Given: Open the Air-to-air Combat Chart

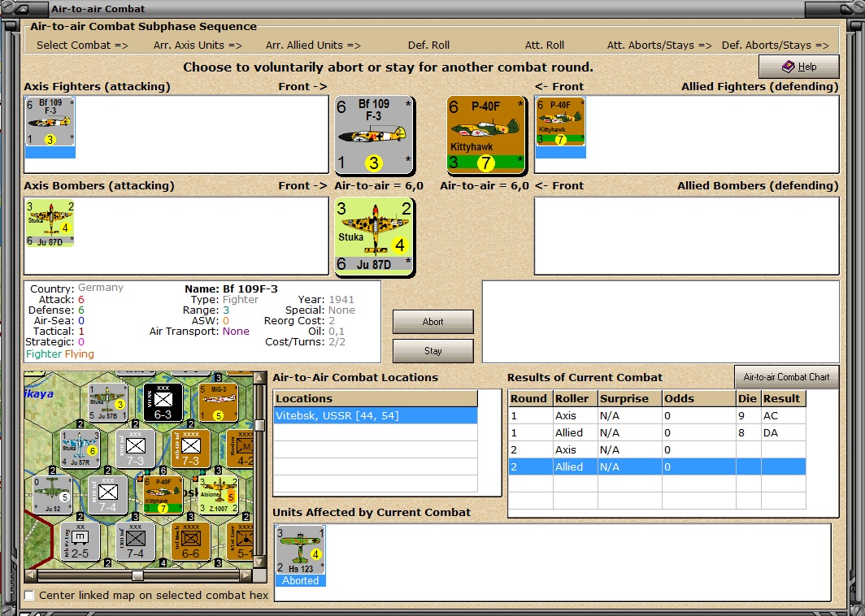Looking at the screenshot, I should click(787, 377).
